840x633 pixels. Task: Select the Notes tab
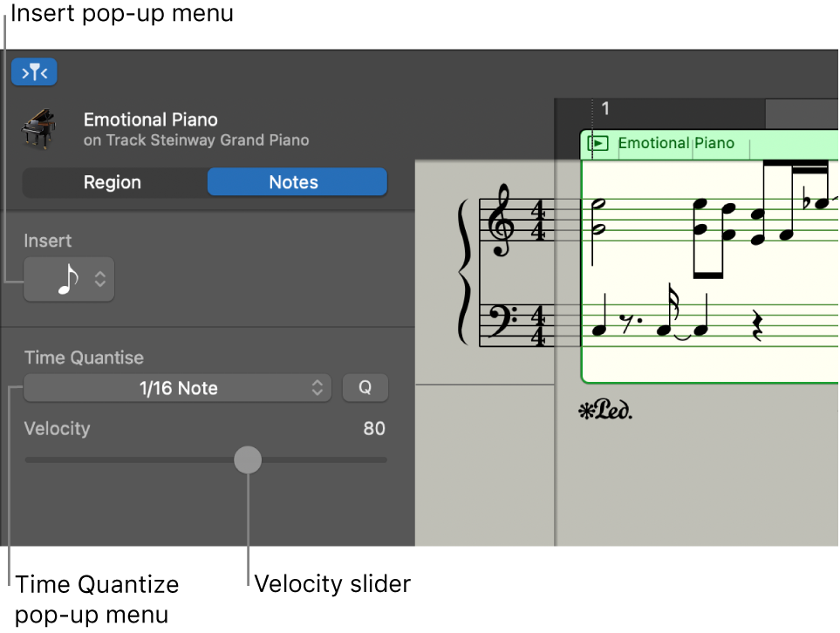(297, 182)
